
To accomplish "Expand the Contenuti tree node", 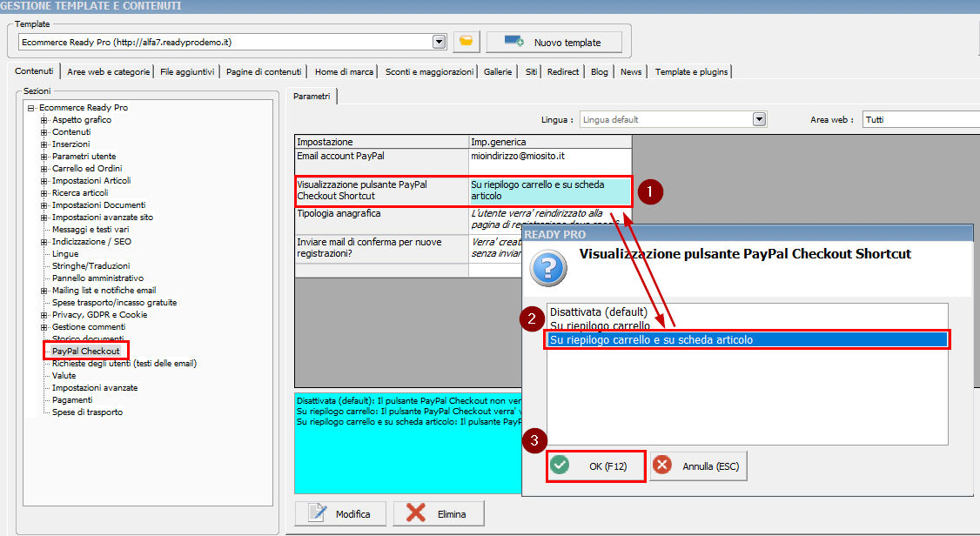I will tap(44, 132).
